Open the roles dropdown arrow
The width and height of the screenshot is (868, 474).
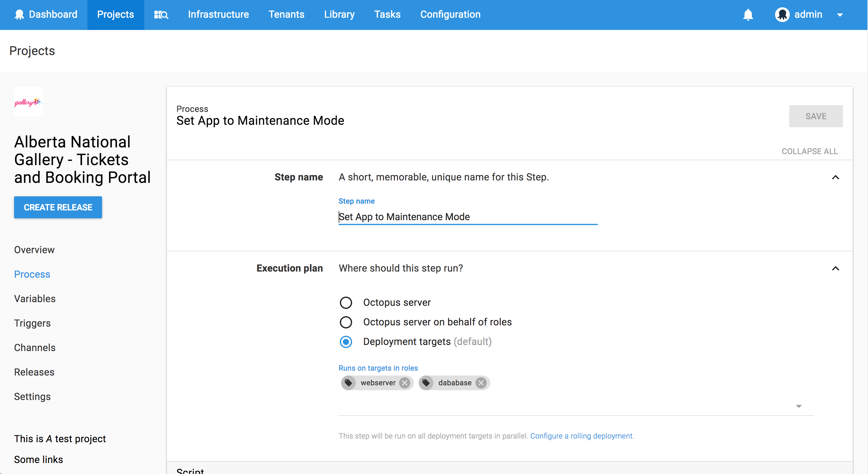point(799,406)
